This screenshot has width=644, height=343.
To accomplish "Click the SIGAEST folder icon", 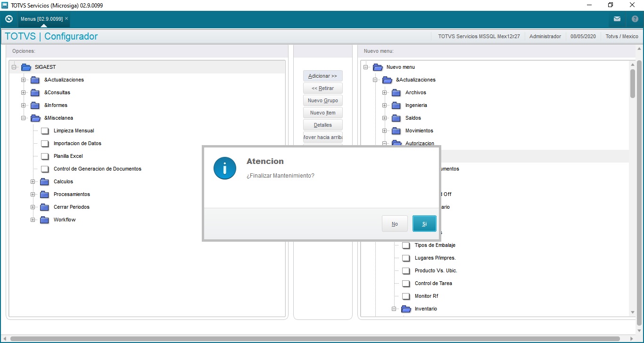I will [26, 67].
